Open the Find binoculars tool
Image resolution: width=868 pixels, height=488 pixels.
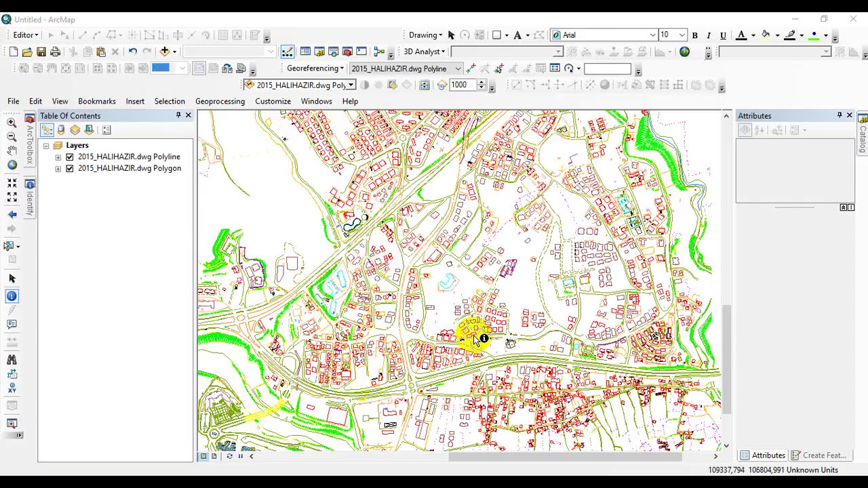(x=12, y=360)
